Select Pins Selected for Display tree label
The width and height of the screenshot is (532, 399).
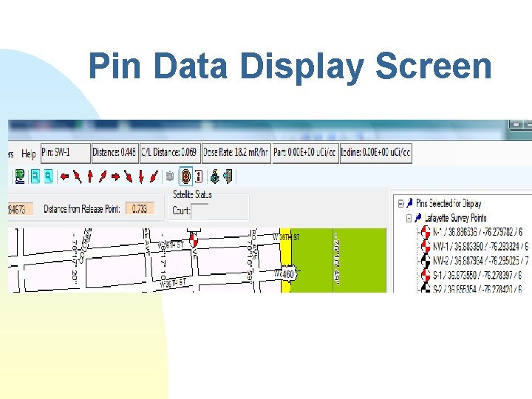click(449, 204)
